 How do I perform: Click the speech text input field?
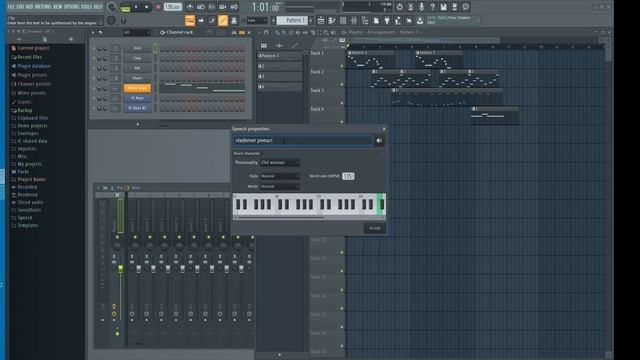[303, 141]
